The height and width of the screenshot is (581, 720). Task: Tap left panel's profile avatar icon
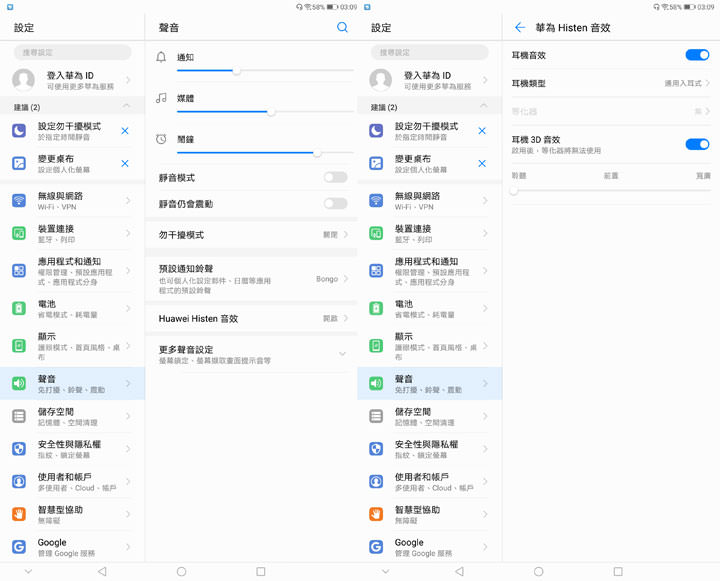pos(23,80)
